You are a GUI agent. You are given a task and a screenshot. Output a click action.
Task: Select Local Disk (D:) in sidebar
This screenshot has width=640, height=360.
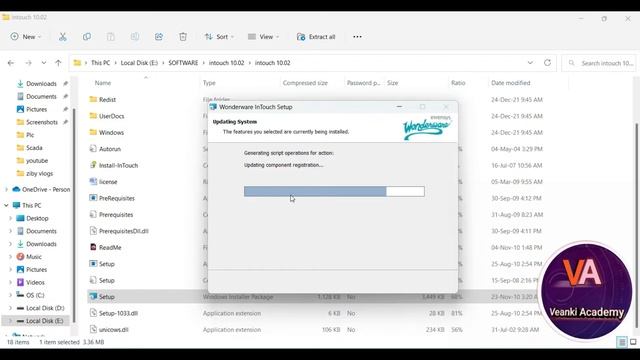tap(45, 308)
